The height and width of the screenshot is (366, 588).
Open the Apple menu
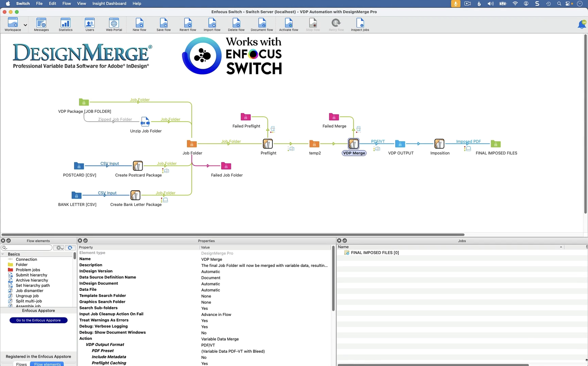point(8,3)
